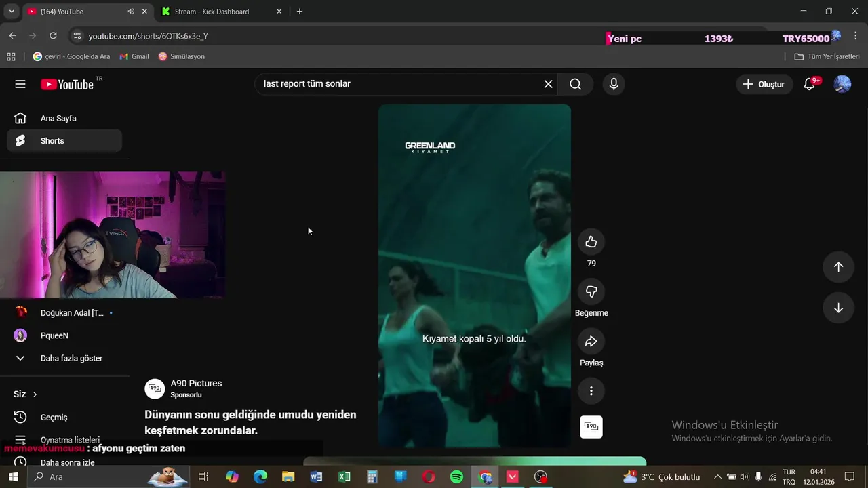
Task: Click the ad title Dünyanın sonu geldiğinde
Action: pos(250,422)
